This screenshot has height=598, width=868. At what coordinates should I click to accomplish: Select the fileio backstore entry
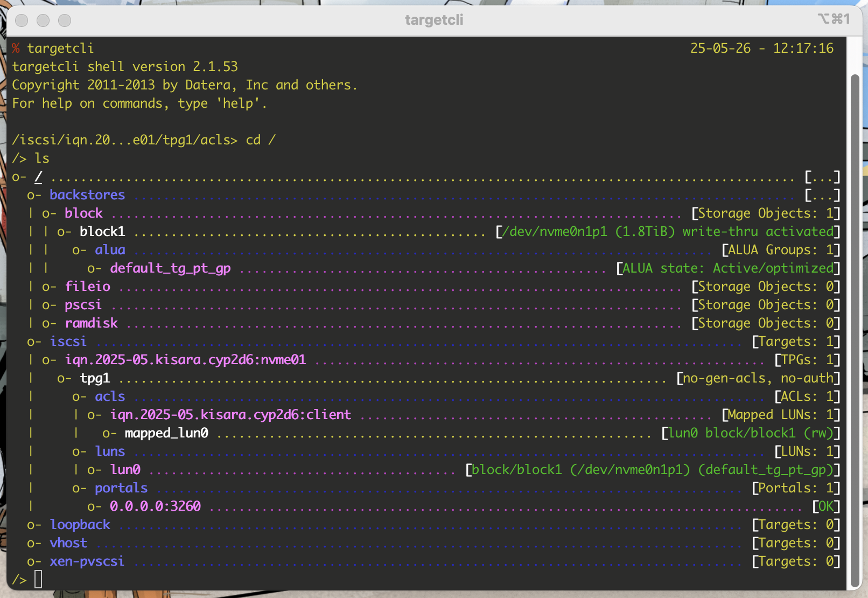pyautogui.click(x=87, y=287)
